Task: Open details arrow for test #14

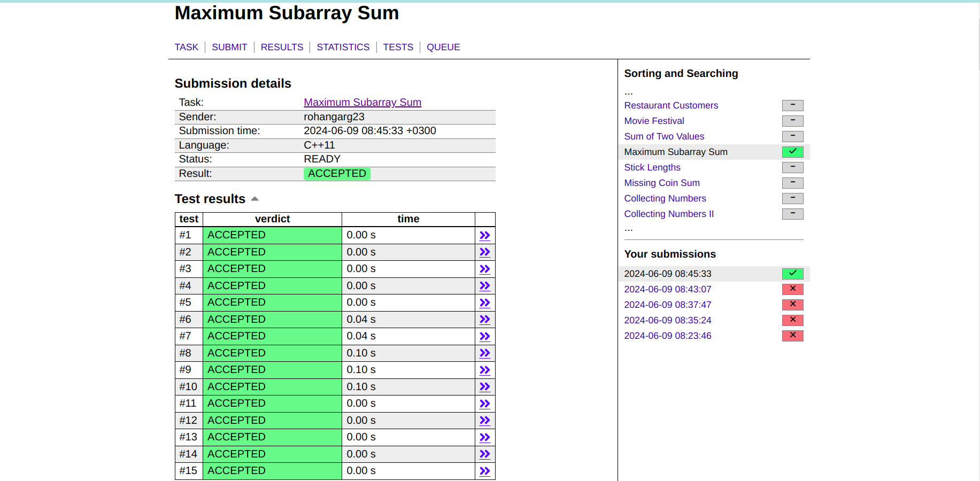Action: point(485,454)
